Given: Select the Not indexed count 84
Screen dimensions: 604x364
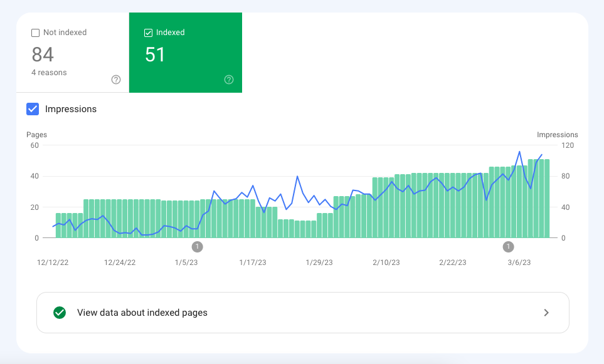Looking at the screenshot, I should tap(43, 55).
